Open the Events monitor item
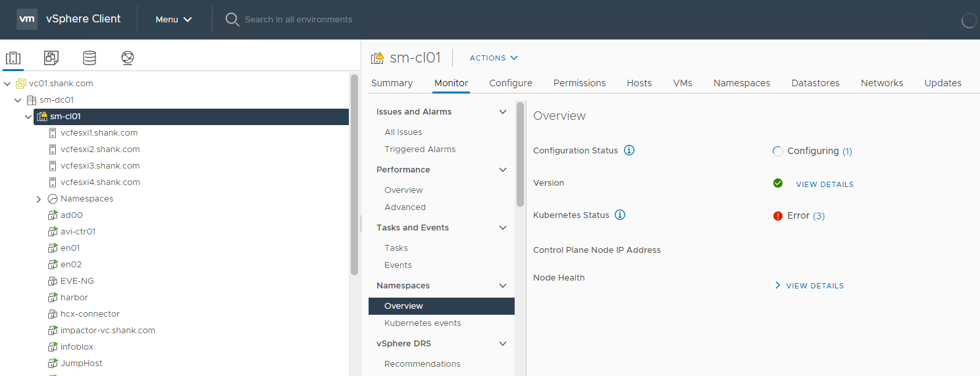The height and width of the screenshot is (376, 980). (x=398, y=265)
